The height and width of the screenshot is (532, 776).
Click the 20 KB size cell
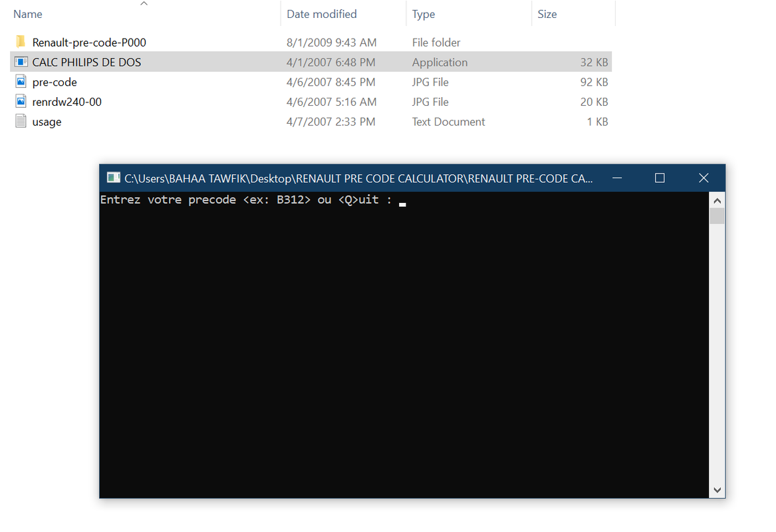coord(594,102)
